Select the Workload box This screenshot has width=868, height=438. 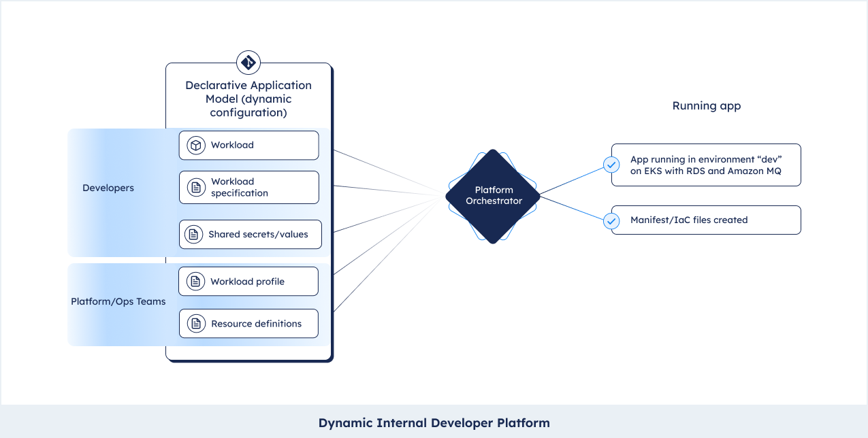[249, 146]
